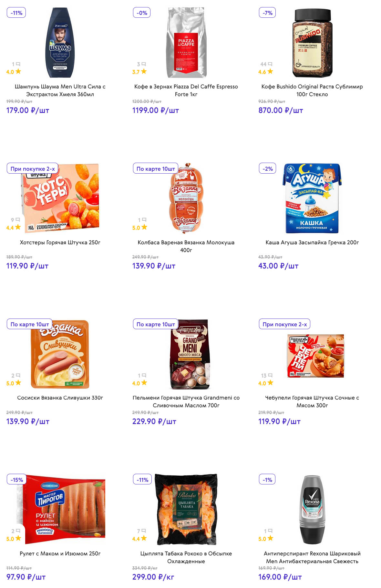Screen dimensions: 381x588
Task: Click the star rating icon on Хотстеры
Action: (x=18, y=227)
